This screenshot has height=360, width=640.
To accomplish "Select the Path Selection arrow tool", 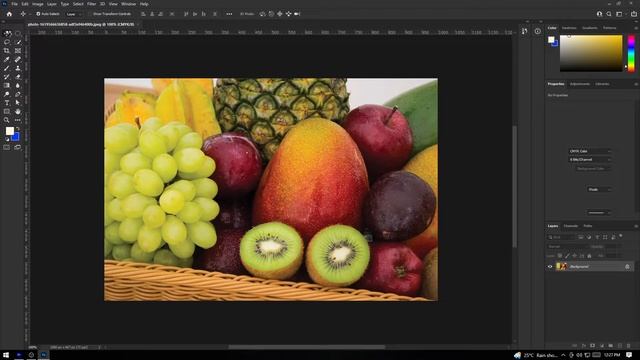I will pyautogui.click(x=18, y=103).
